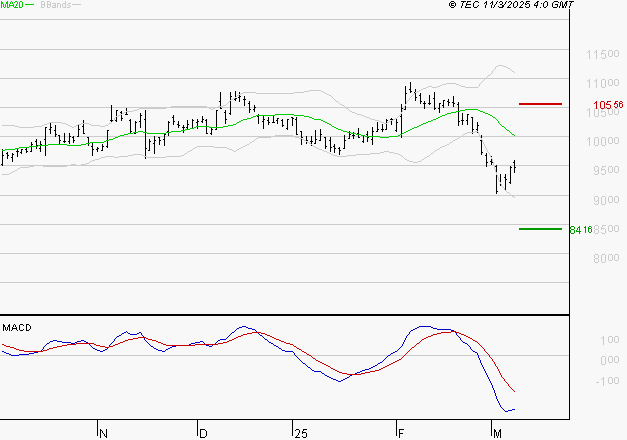The height and width of the screenshot is (440, 627).
Task: Click the red 105.56 resistance line
Action: coord(540,104)
